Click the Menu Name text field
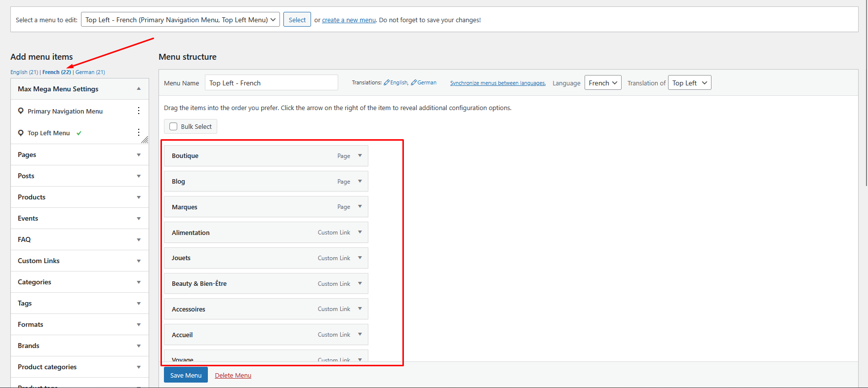This screenshot has height=388, width=868. [271, 83]
